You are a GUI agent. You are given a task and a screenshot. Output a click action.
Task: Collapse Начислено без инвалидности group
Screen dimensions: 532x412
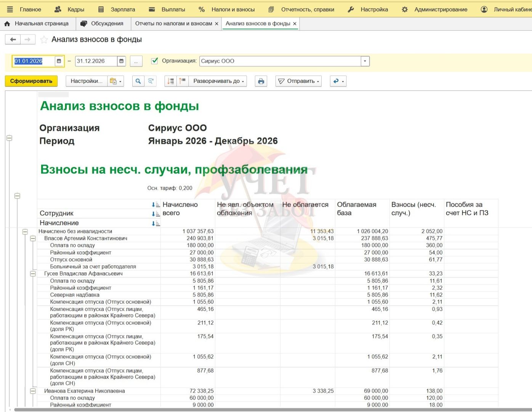point(25,232)
